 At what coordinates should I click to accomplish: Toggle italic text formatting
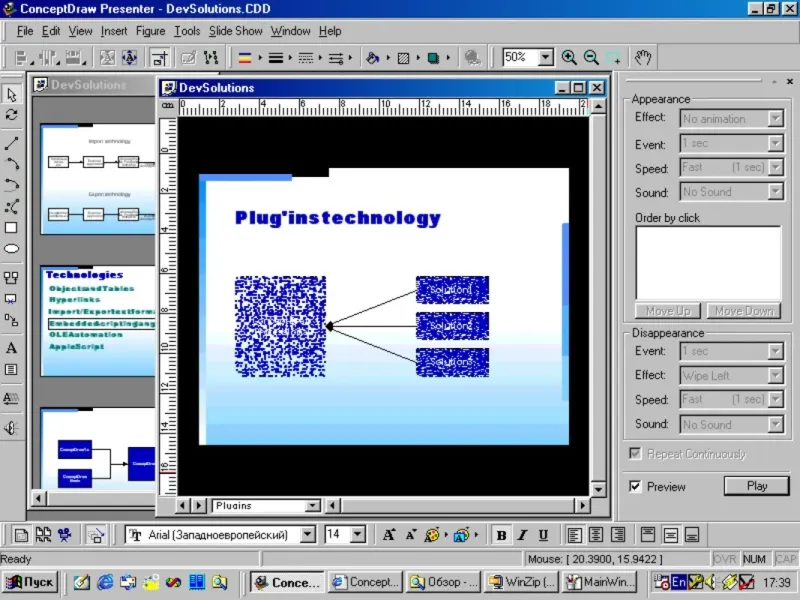tap(522, 535)
